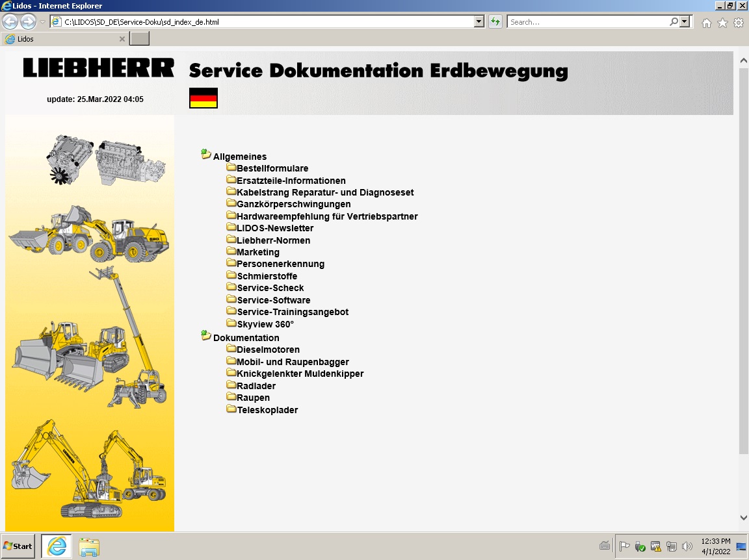The image size is (749, 560).
Task: Click the address bar URL field
Action: [267, 22]
